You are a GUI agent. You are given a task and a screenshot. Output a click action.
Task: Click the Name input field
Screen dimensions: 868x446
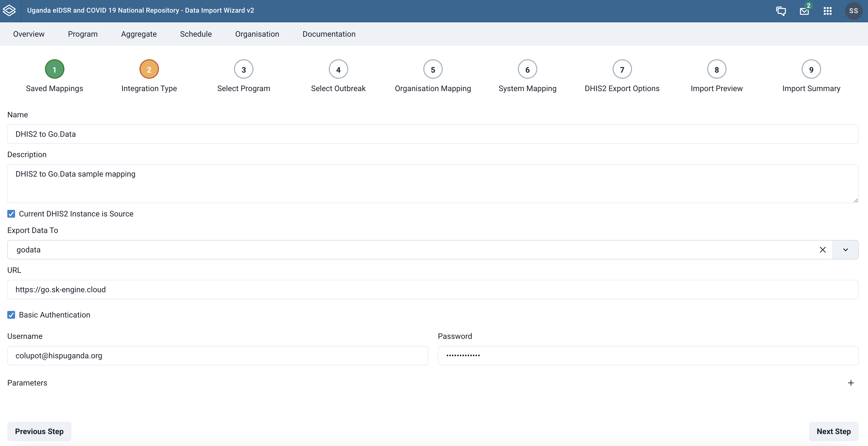[x=434, y=133]
